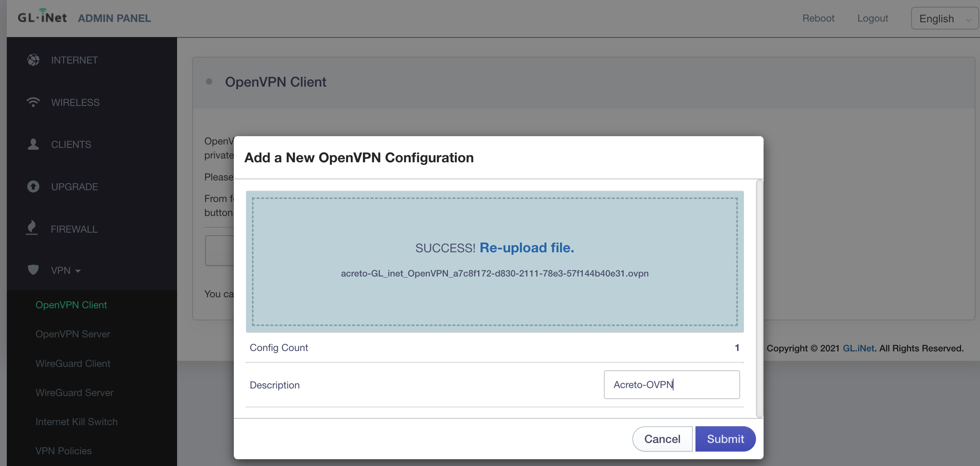The width and height of the screenshot is (980, 466).
Task: Click the Firewall flame icon in sidebar
Action: 31,227
